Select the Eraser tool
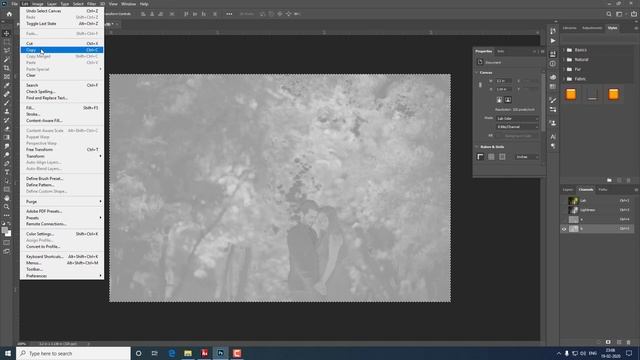The height and width of the screenshot is (360, 640). 7,129
